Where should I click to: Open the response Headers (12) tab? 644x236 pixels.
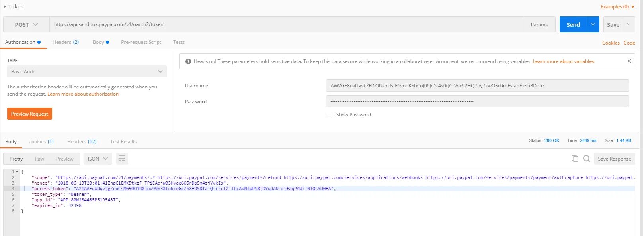pyautogui.click(x=82, y=141)
